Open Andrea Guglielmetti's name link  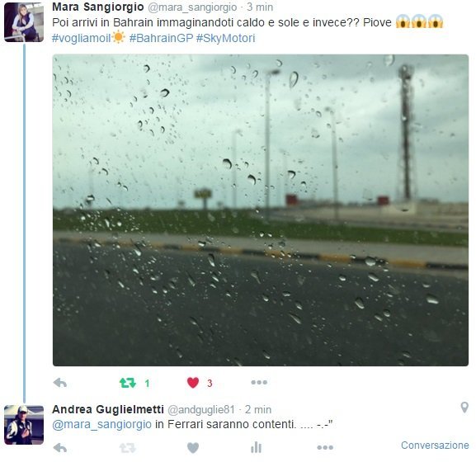pos(108,409)
